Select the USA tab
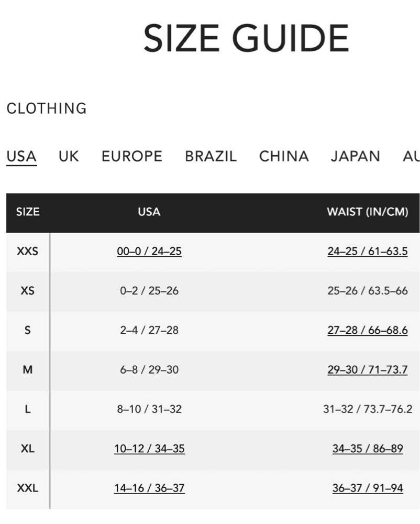This screenshot has width=420, height=524. pos(21,156)
